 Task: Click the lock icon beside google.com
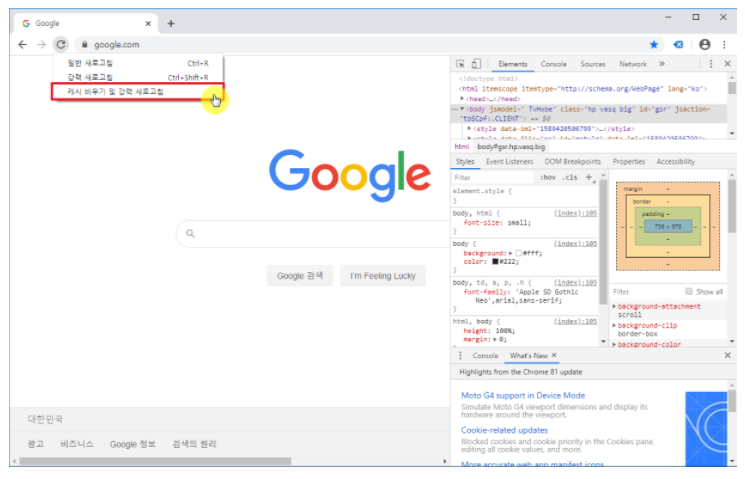[85, 45]
